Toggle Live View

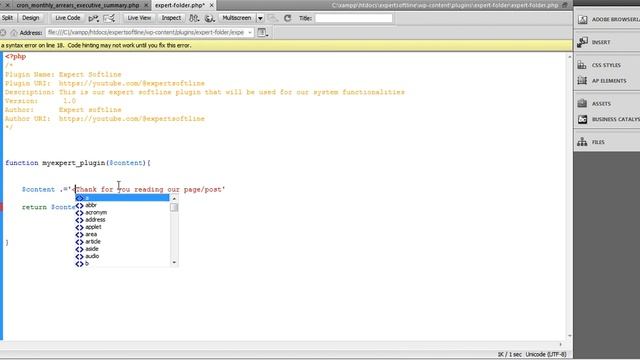(x=139, y=18)
